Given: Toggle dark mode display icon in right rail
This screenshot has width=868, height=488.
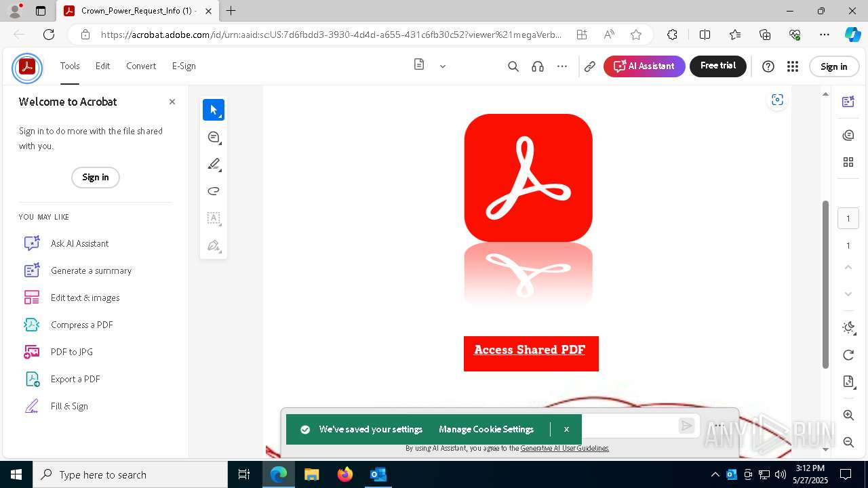Looking at the screenshot, I should (848, 328).
